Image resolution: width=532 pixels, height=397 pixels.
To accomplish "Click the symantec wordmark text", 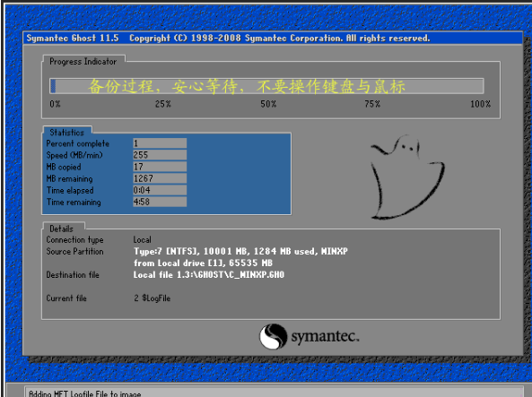I will pyautogui.click(x=325, y=336).
